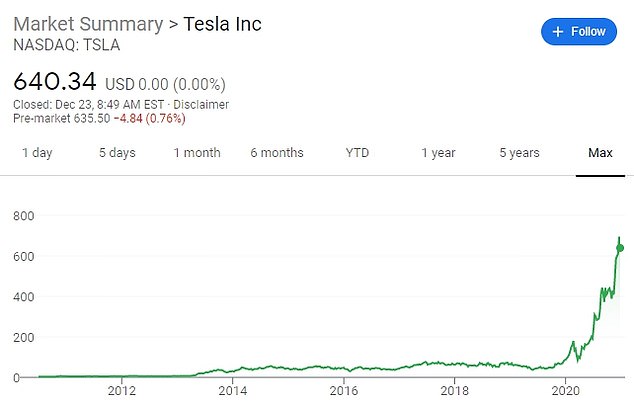Click the green current-price dot on chart
Image resolution: width=634 pixels, height=409 pixels.
pos(620,247)
